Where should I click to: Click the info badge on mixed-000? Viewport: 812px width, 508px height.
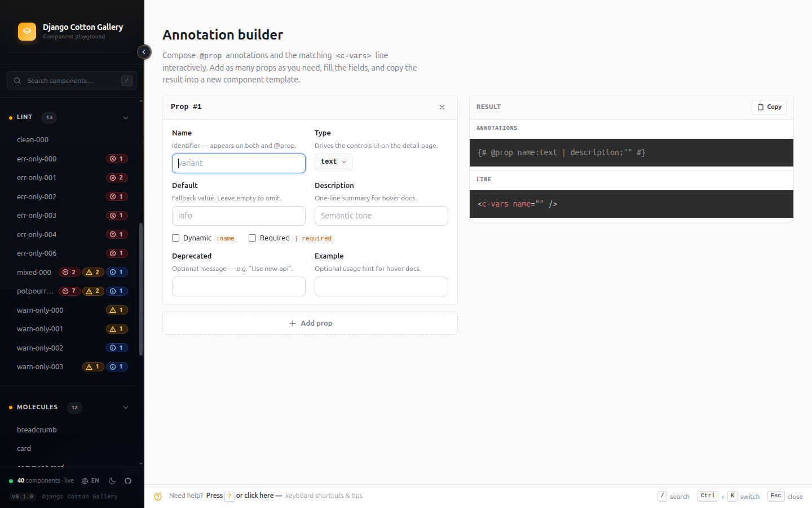click(117, 273)
